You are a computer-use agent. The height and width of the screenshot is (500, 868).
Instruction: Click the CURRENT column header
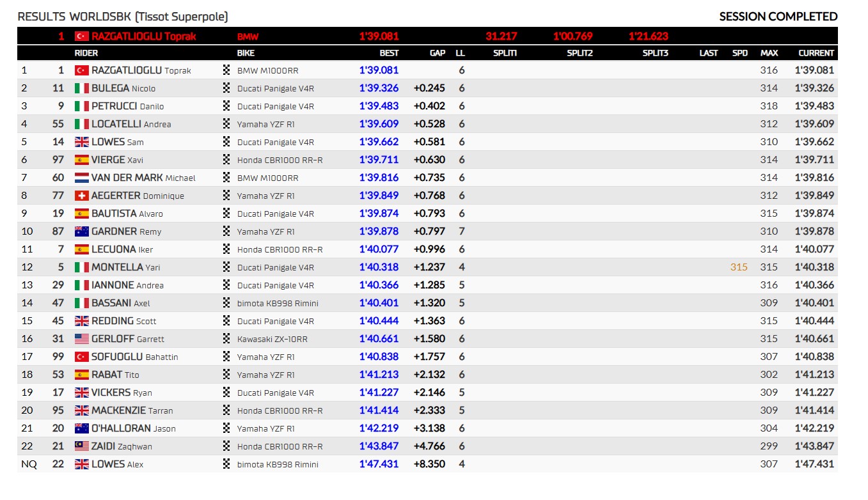816,53
